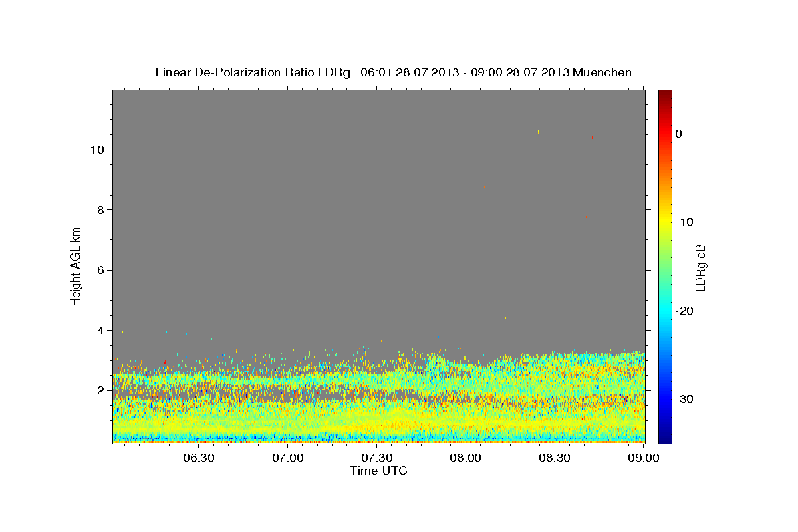
Task: Click the 07:00 time tick label
Action: point(288,458)
